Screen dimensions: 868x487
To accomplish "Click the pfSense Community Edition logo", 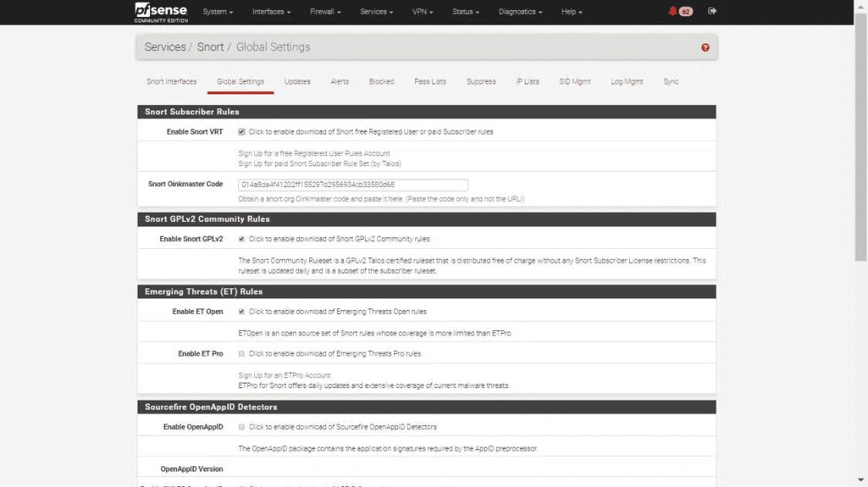I will click(161, 12).
